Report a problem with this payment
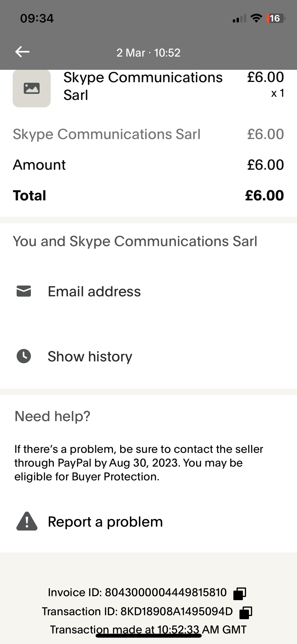Viewport: 297px width, 644px height. (x=105, y=522)
